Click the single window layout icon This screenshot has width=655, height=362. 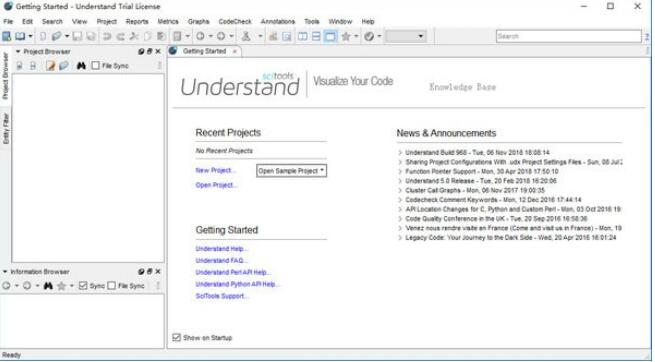pyautogui.click(x=330, y=36)
